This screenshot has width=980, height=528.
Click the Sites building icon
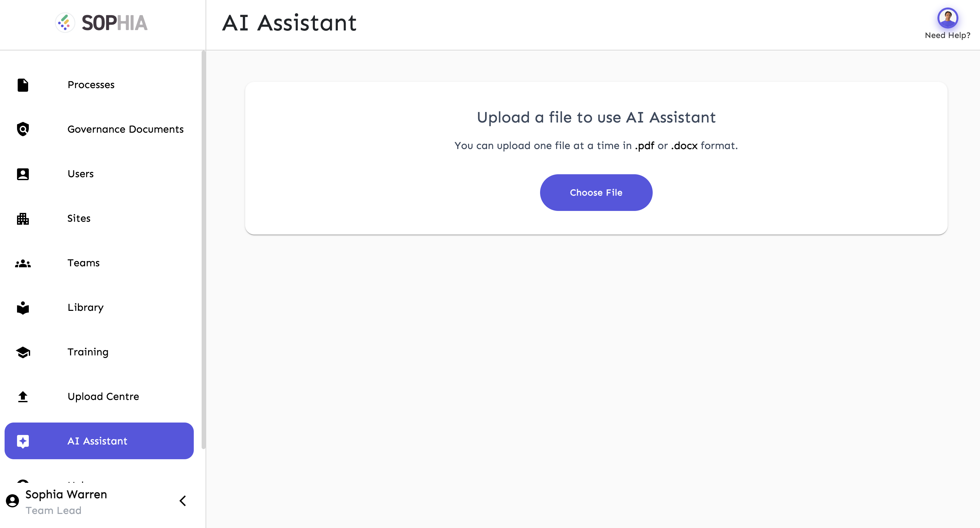23,218
